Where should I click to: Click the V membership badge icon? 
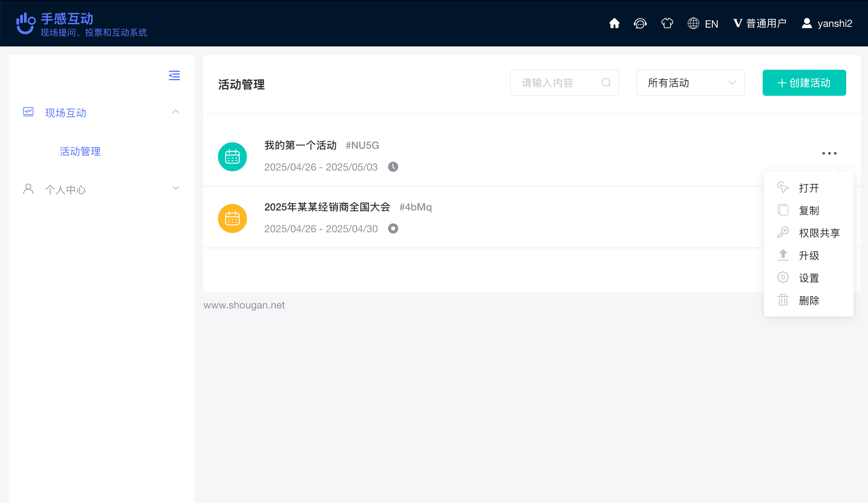pos(738,23)
